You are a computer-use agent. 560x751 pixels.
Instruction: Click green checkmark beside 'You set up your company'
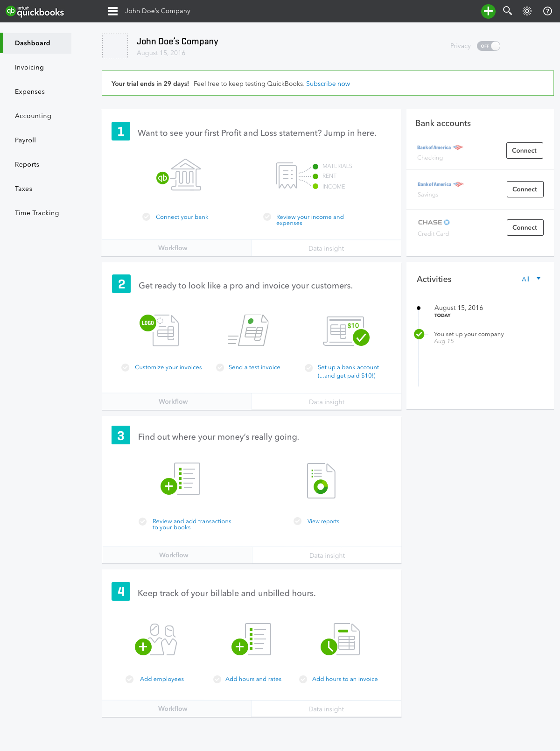click(419, 334)
